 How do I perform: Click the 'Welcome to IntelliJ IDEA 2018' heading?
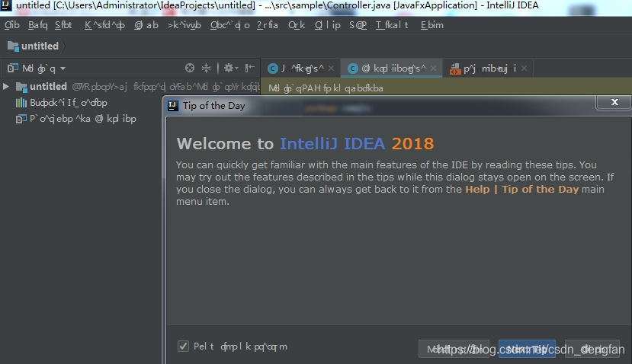[x=305, y=144]
